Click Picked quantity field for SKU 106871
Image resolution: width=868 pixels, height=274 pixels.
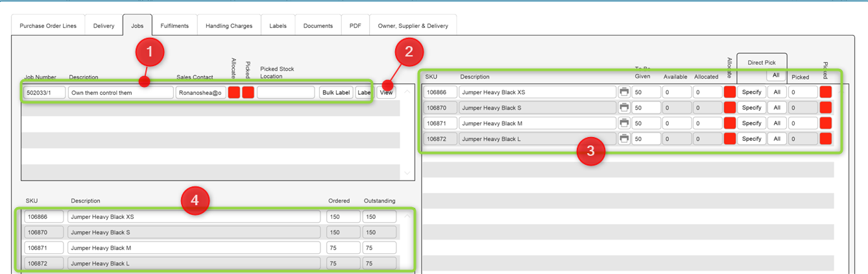tap(803, 123)
